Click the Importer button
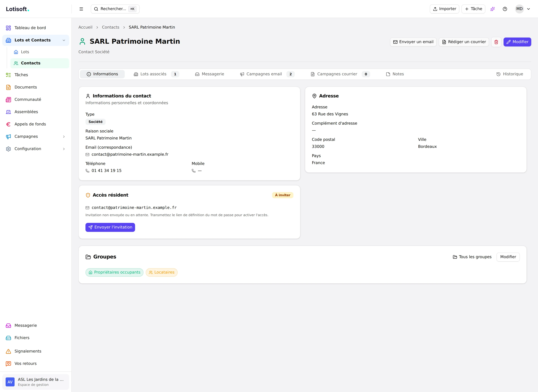Image resolution: width=538 pixels, height=392 pixels. pos(444,9)
